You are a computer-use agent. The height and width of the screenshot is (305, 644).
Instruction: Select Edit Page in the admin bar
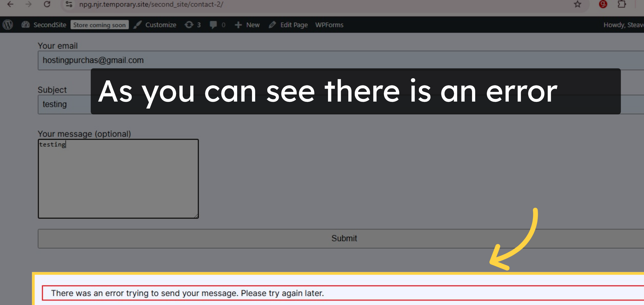[x=294, y=25]
